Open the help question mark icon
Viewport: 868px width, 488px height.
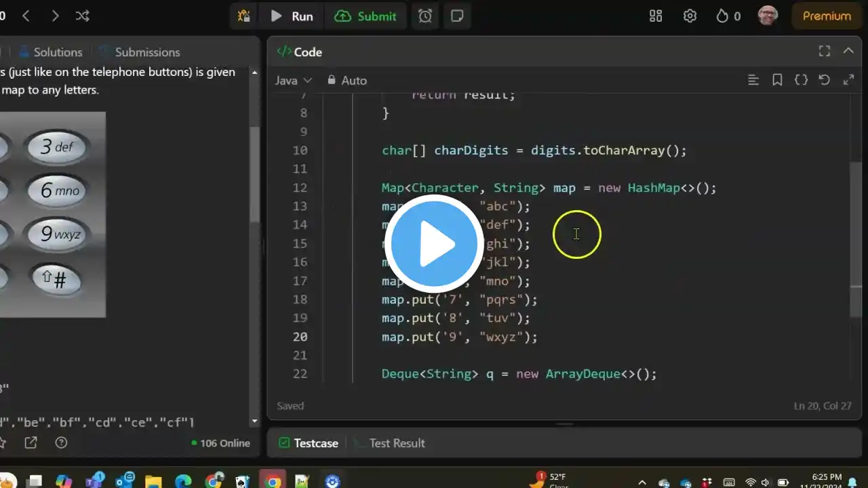click(x=61, y=443)
